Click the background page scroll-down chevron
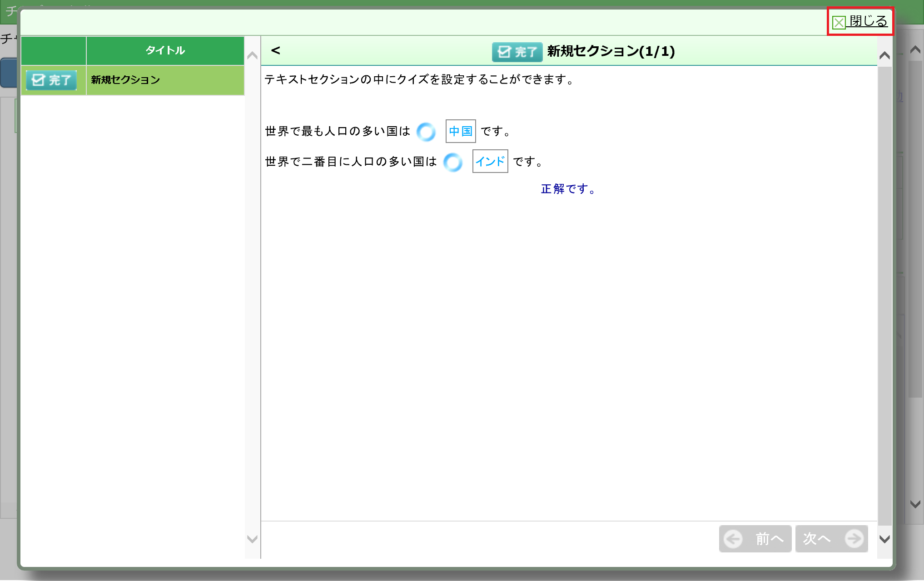The image size is (924, 581). 915,504
